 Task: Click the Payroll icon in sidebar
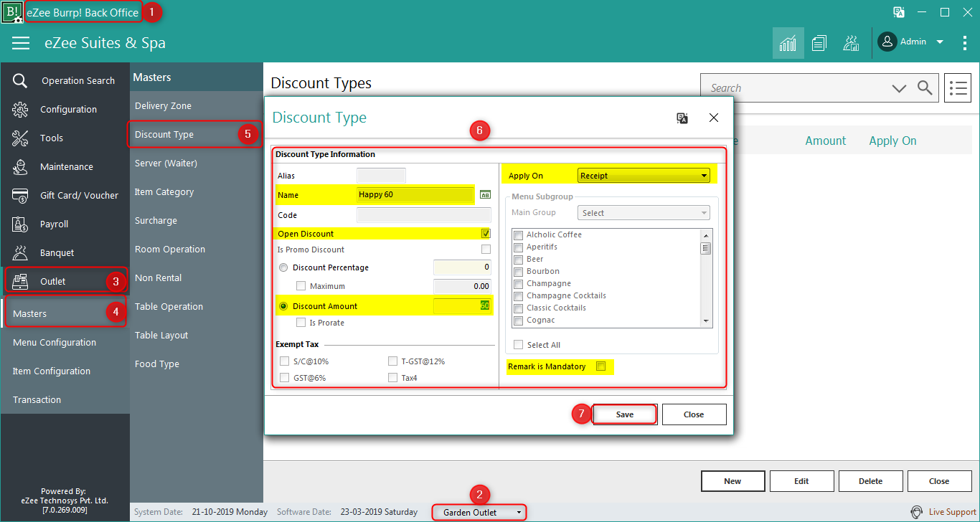pyautogui.click(x=20, y=224)
